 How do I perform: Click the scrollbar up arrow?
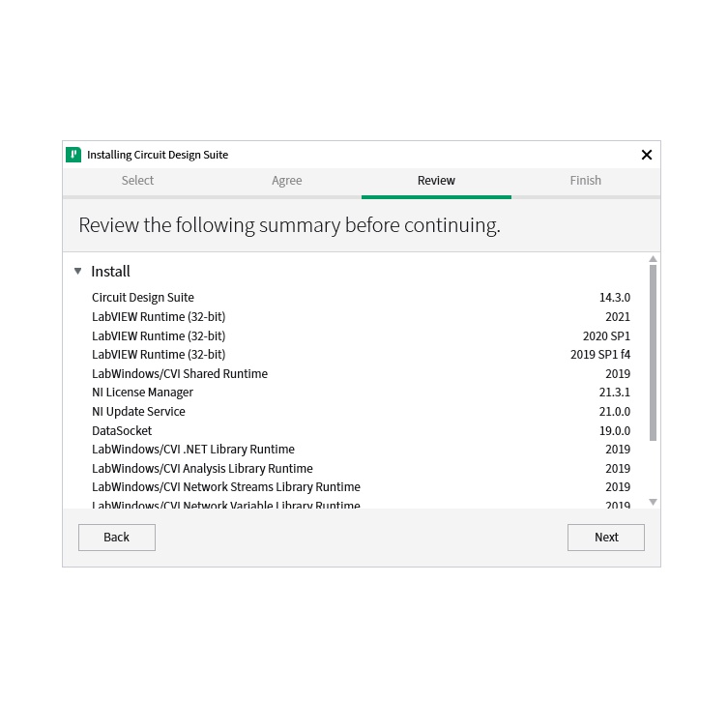coord(653,259)
